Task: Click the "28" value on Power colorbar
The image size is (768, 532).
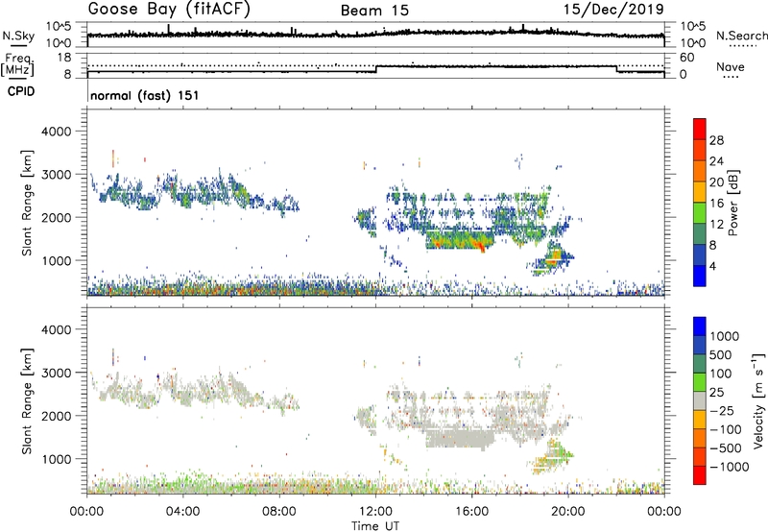Action: pos(716,140)
